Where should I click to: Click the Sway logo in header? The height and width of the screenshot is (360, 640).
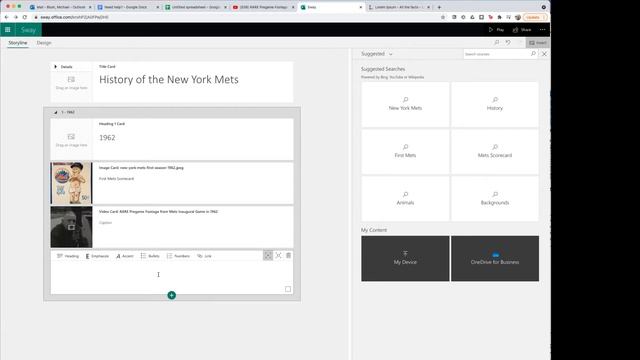pos(28,30)
